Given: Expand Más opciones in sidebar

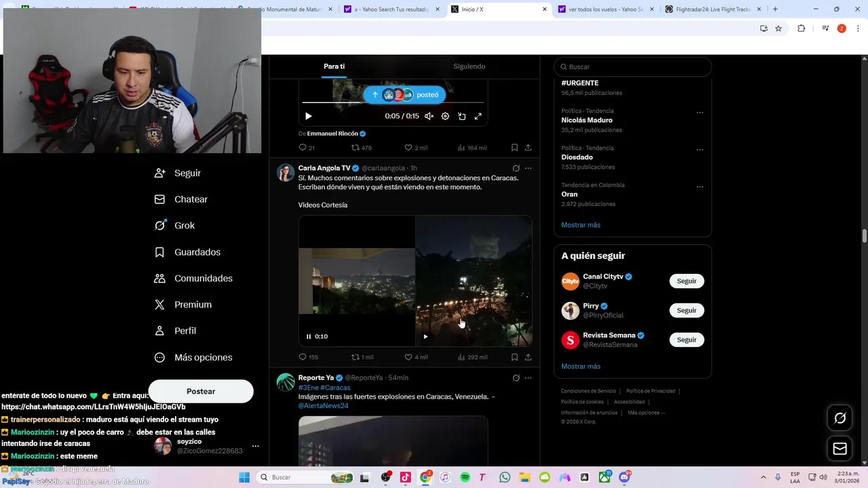Looking at the screenshot, I should [x=193, y=357].
